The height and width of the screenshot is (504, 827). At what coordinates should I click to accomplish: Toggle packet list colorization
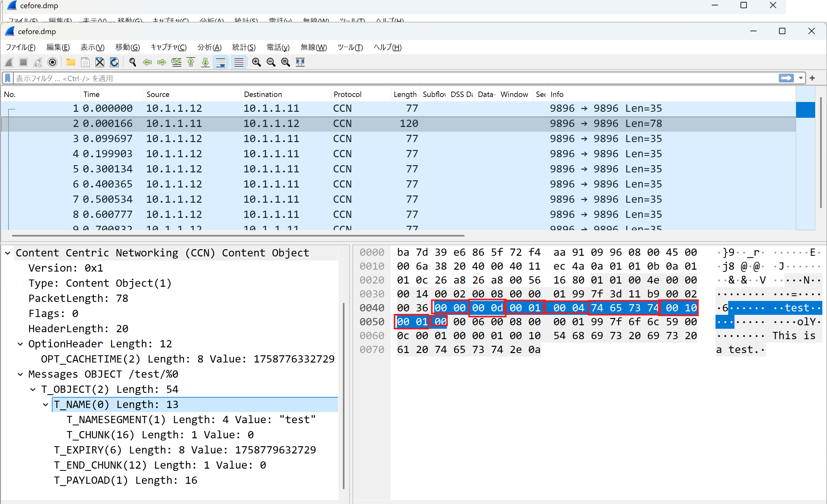[239, 62]
